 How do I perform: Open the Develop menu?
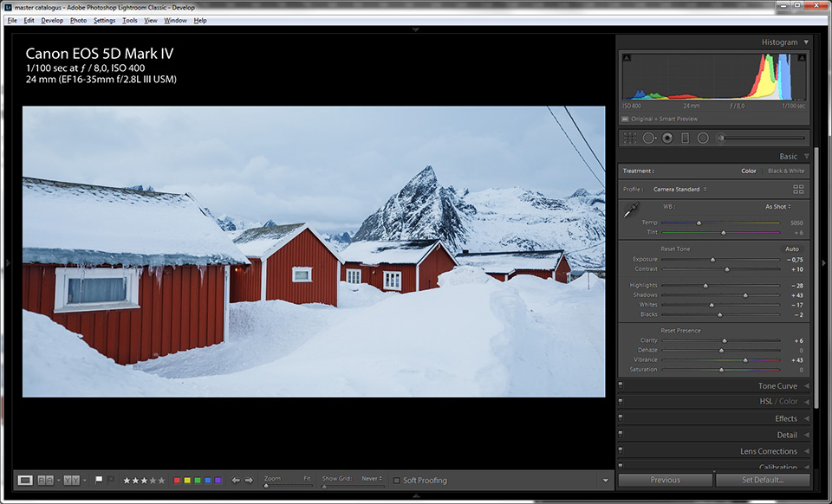tap(52, 20)
